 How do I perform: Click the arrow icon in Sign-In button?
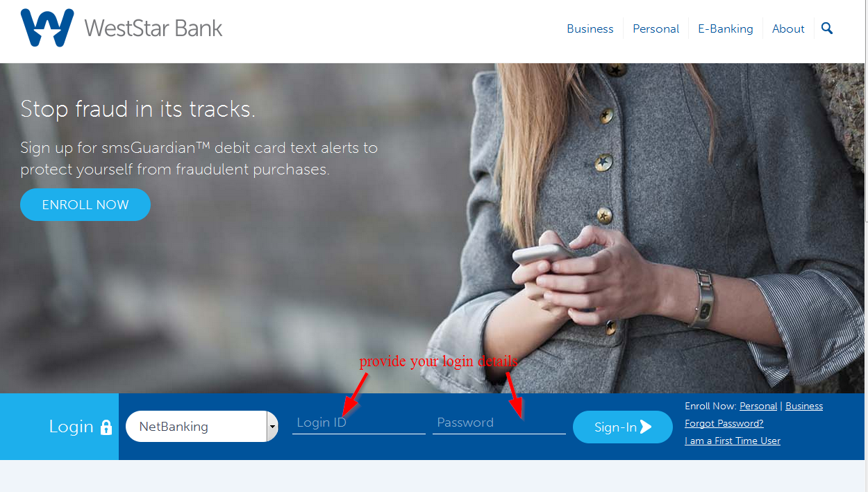(646, 427)
